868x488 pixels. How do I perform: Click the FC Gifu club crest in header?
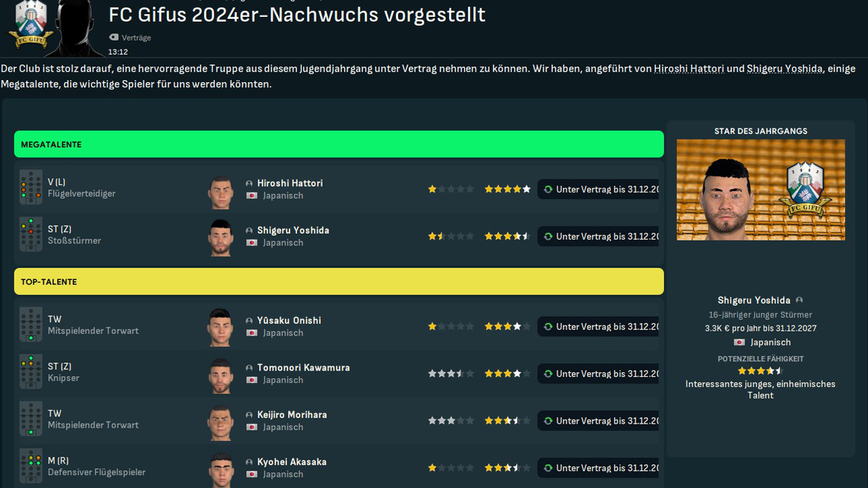pyautogui.click(x=31, y=24)
